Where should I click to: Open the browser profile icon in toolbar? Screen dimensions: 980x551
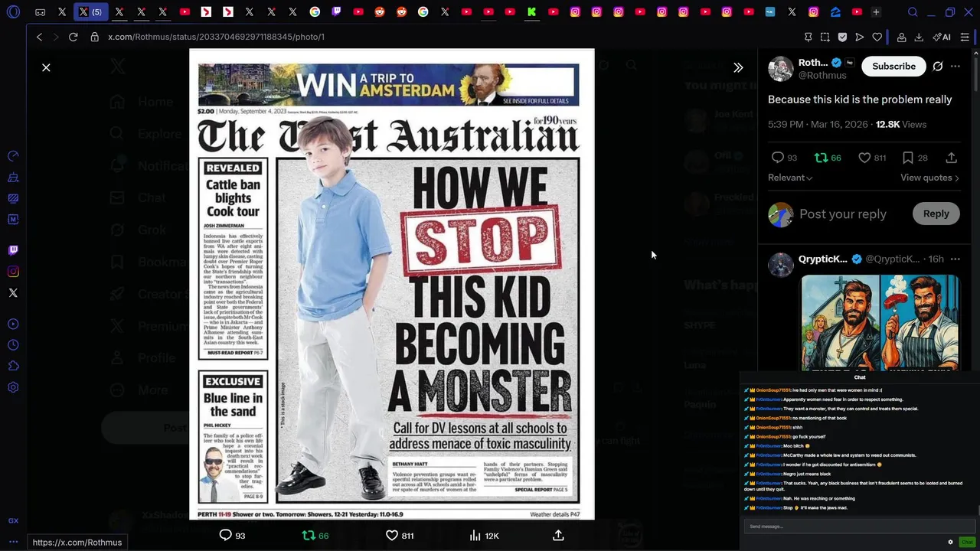click(x=902, y=37)
